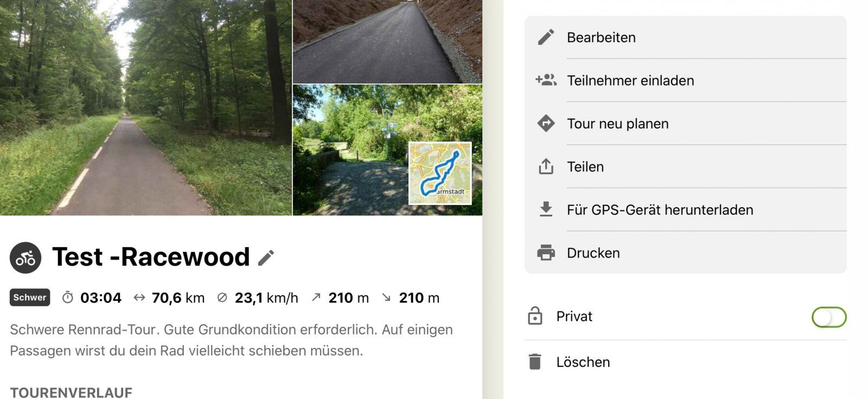Click the pencil icon beside Bearbeiten
The height and width of the screenshot is (399, 868).
point(546,37)
